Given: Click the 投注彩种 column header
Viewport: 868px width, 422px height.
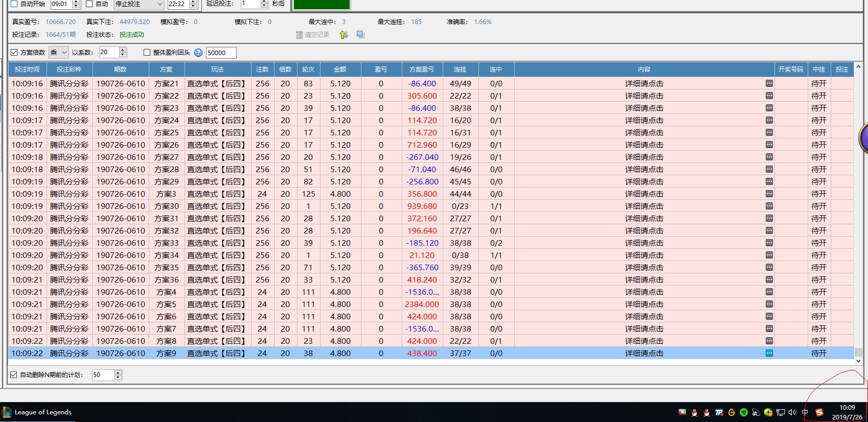Looking at the screenshot, I should pos(69,69).
